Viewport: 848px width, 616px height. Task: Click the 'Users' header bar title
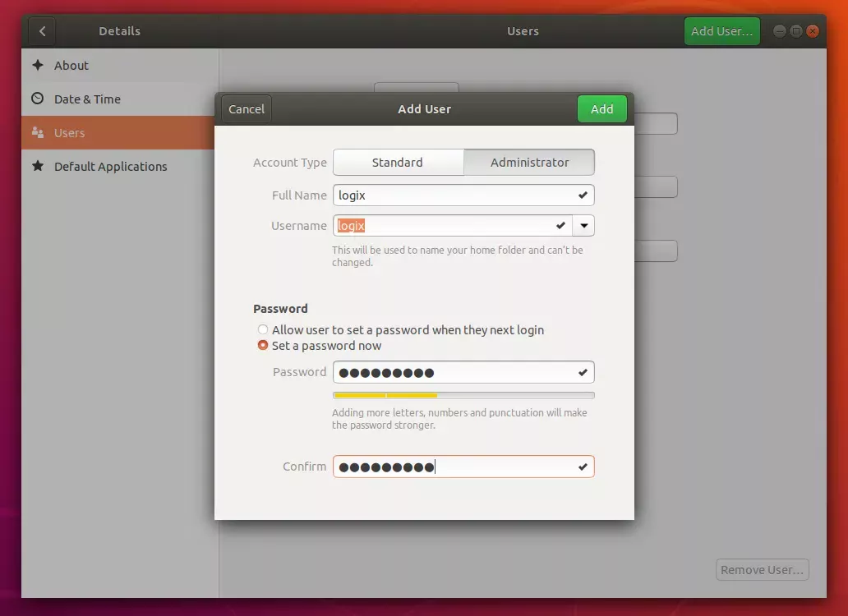523,31
